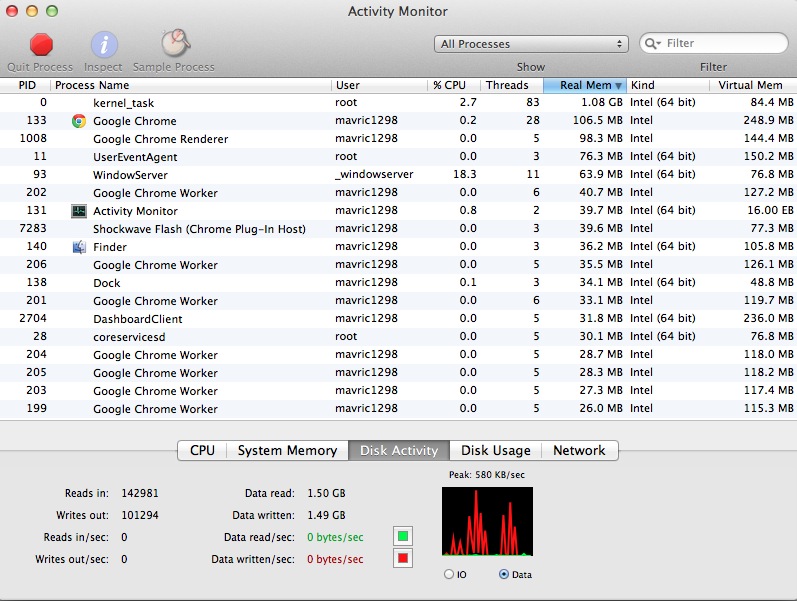Select the Shockwave Flash plug-in host process
Screen dimensions: 797x601
[x=398, y=229]
